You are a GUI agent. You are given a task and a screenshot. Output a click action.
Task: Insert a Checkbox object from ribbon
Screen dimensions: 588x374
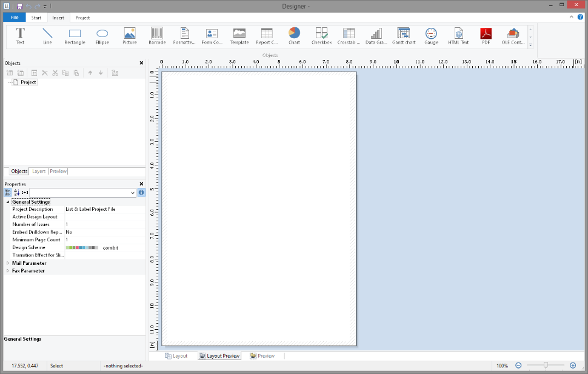[x=321, y=36]
